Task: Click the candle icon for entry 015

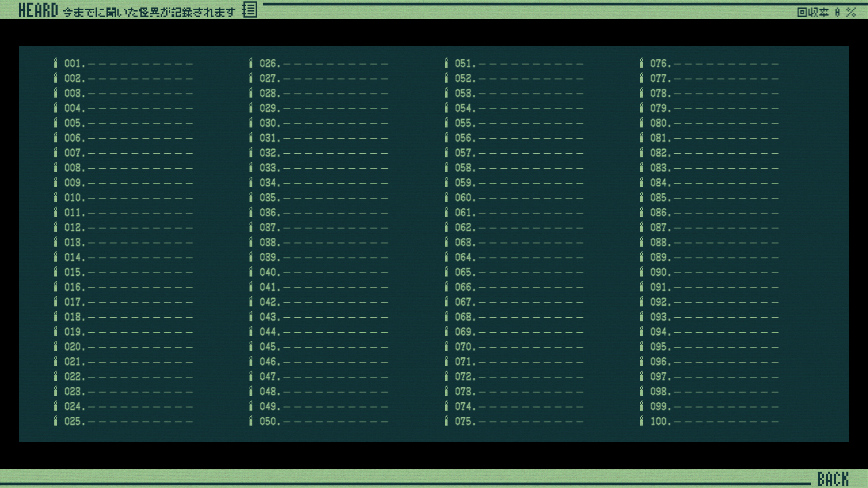Action: pyautogui.click(x=56, y=272)
